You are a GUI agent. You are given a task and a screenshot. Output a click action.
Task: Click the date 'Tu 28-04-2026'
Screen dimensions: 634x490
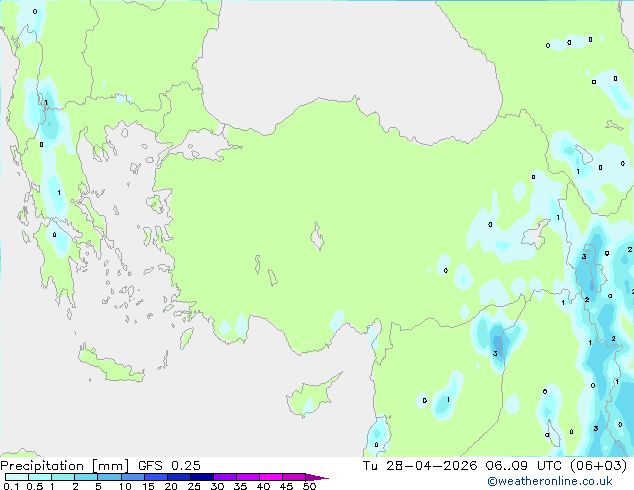pyautogui.click(x=420, y=466)
